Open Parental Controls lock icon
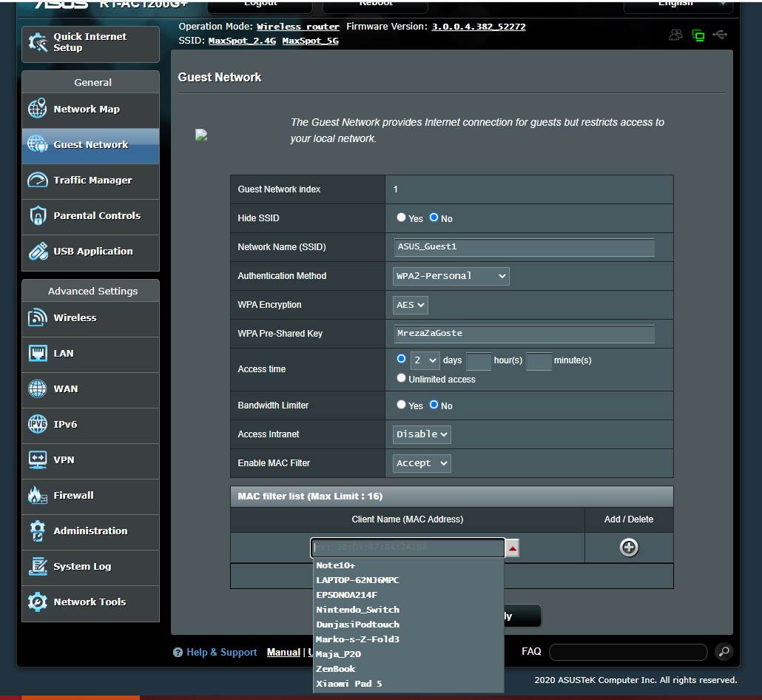This screenshot has width=762, height=700. 38,216
